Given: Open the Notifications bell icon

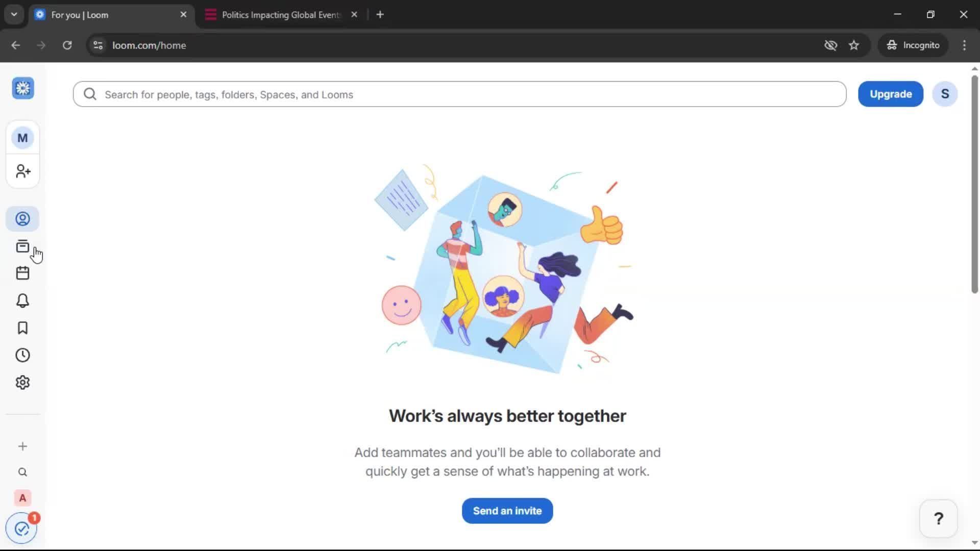Looking at the screenshot, I should (x=22, y=300).
